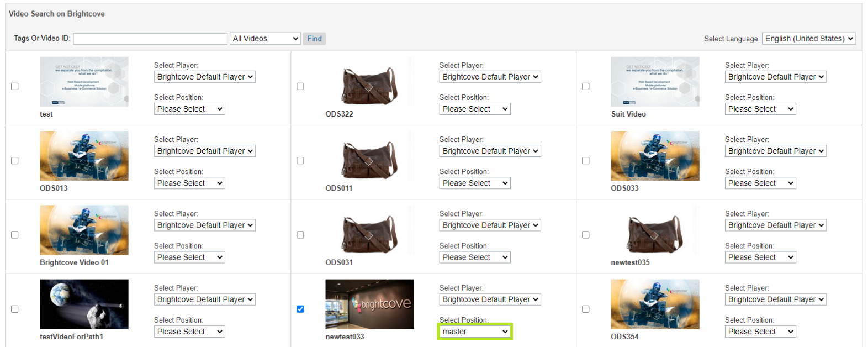Open the ODS031 Select Position dropdown

[x=475, y=257]
